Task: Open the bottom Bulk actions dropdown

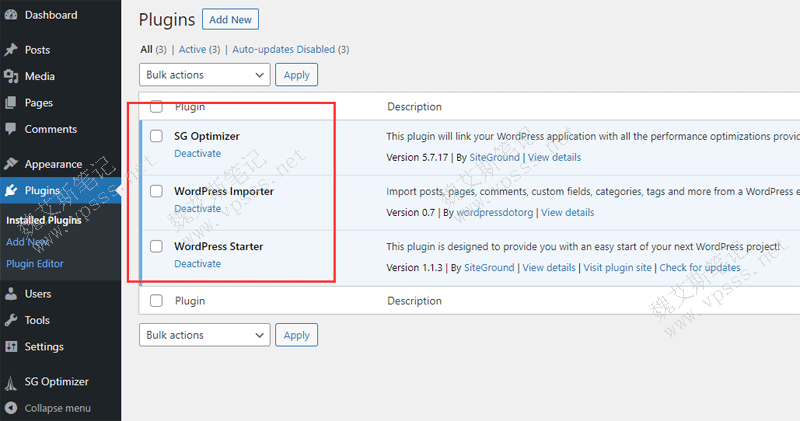Action: [x=205, y=335]
